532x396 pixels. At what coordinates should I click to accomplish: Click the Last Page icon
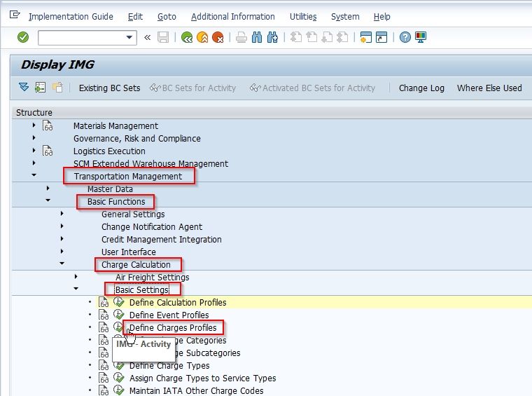click(342, 37)
